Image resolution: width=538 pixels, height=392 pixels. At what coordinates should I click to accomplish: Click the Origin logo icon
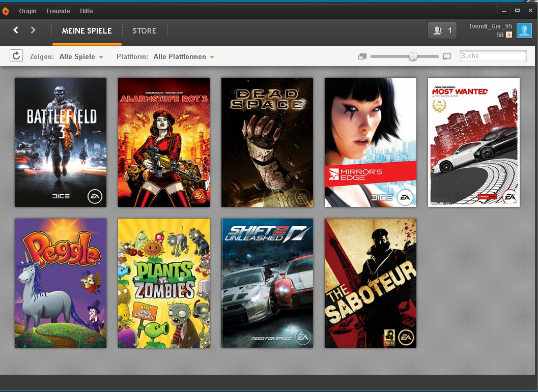coord(5,11)
